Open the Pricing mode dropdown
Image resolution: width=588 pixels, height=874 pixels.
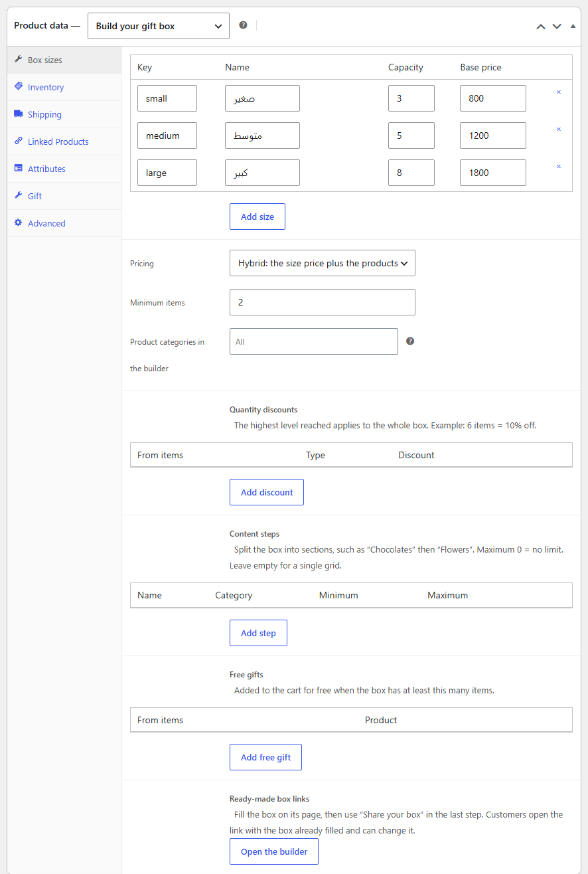323,263
